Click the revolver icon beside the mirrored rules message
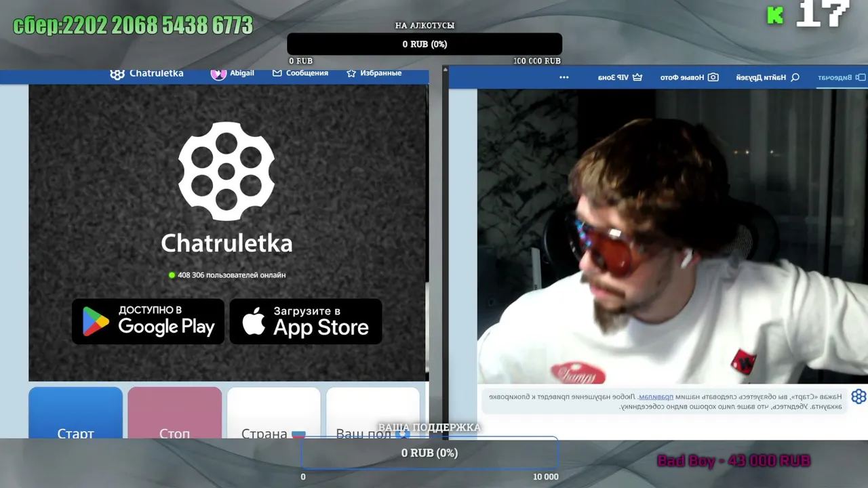Viewport: 868px width, 488px height. pos(859,396)
